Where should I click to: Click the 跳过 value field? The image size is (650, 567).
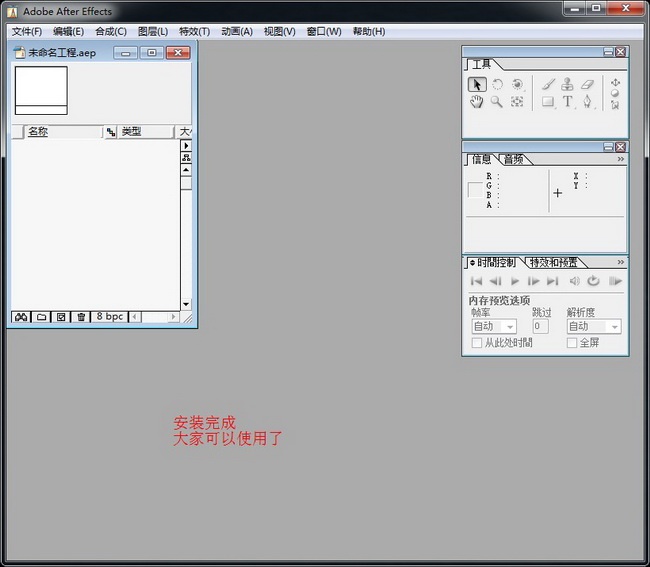[x=541, y=326]
